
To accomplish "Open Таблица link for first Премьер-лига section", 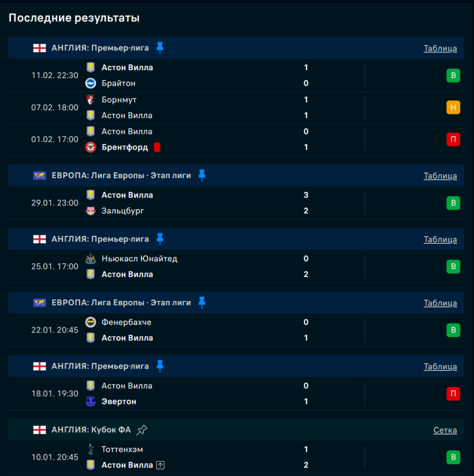I will tap(440, 48).
